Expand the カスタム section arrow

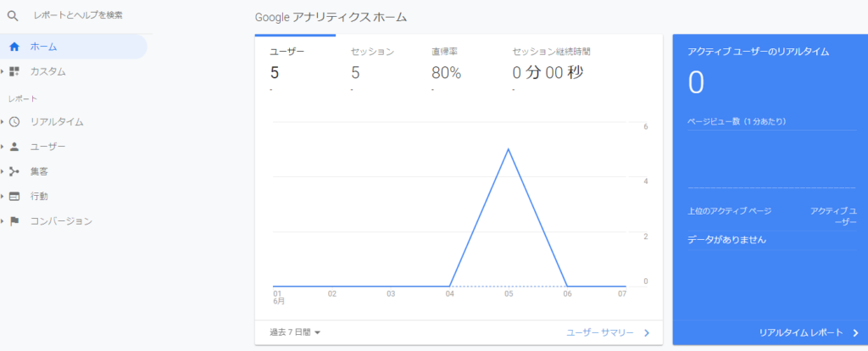coord(3,72)
